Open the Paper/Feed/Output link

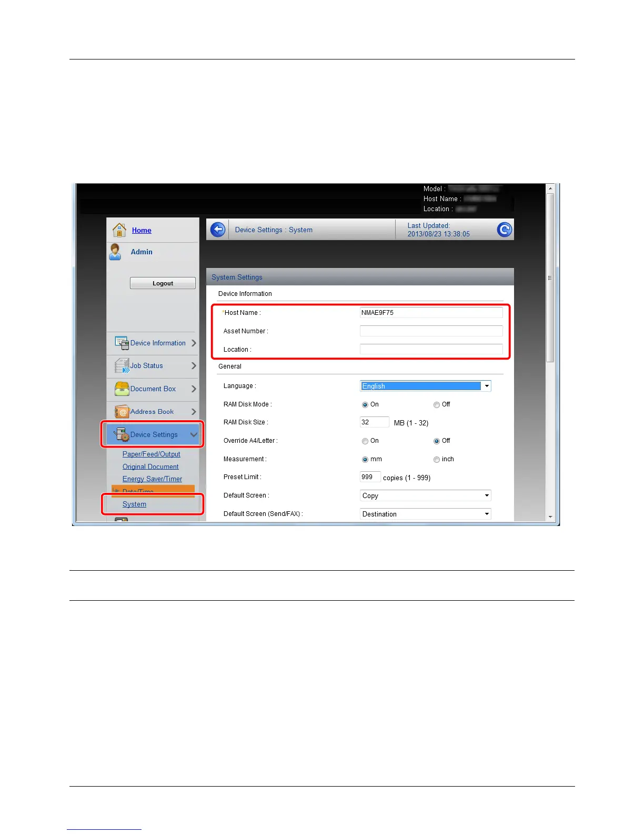[x=152, y=454]
